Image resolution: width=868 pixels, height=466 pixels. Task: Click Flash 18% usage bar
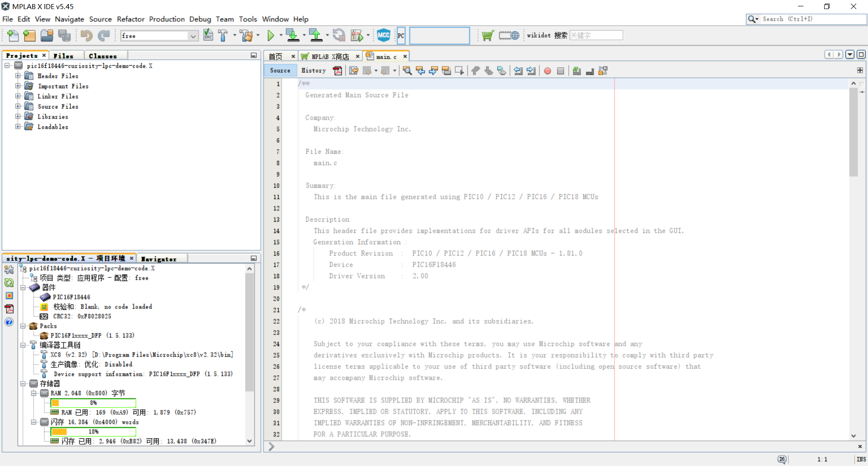pos(93,432)
